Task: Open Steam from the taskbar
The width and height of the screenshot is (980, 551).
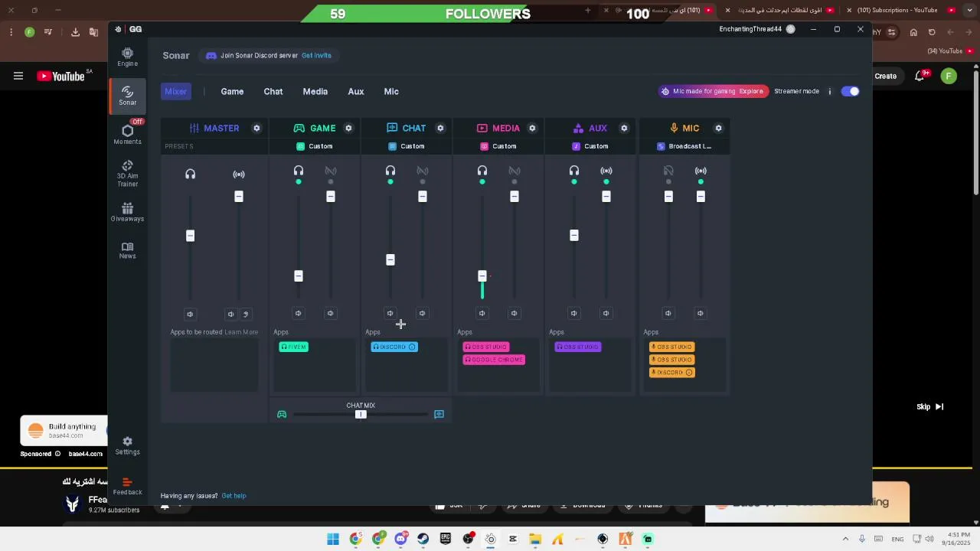Action: pos(423,539)
